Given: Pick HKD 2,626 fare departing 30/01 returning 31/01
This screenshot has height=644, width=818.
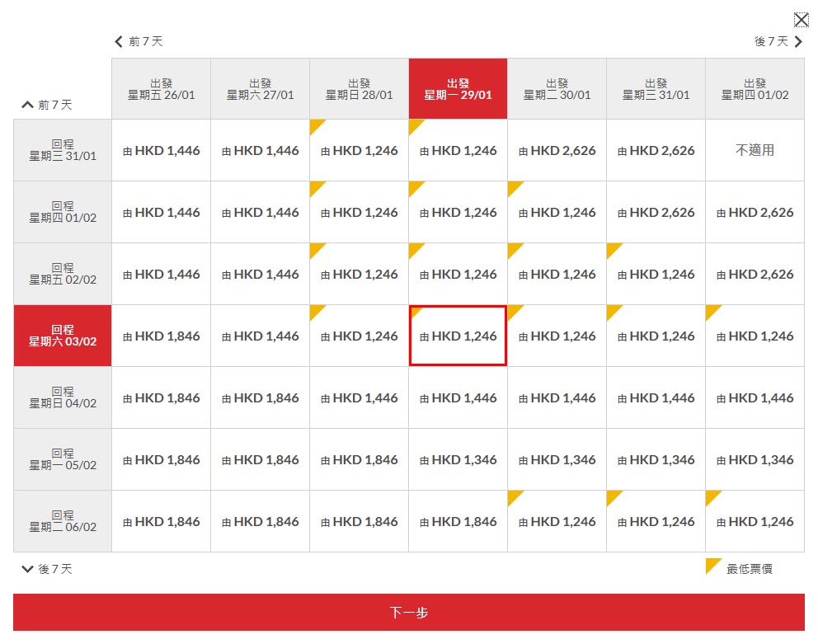Looking at the screenshot, I should 557,150.
